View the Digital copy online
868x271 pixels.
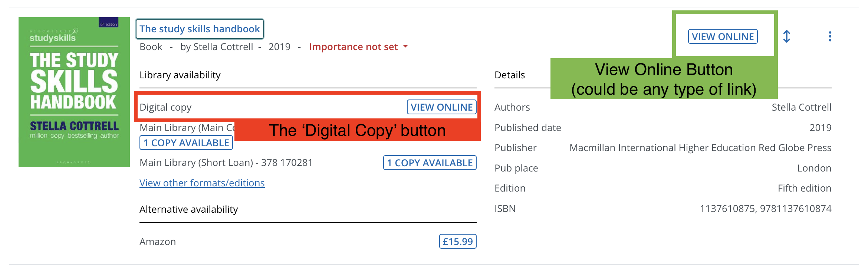[441, 107]
